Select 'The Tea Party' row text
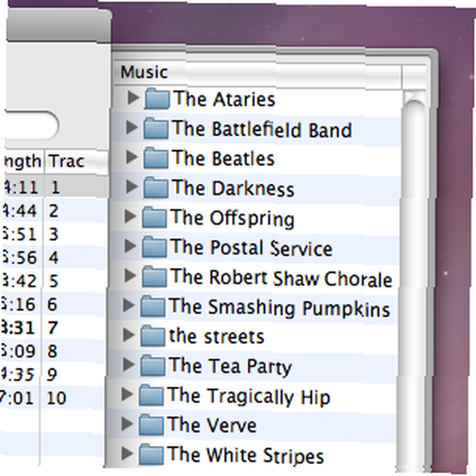Image resolution: width=476 pixels, height=476 pixels. point(230,367)
